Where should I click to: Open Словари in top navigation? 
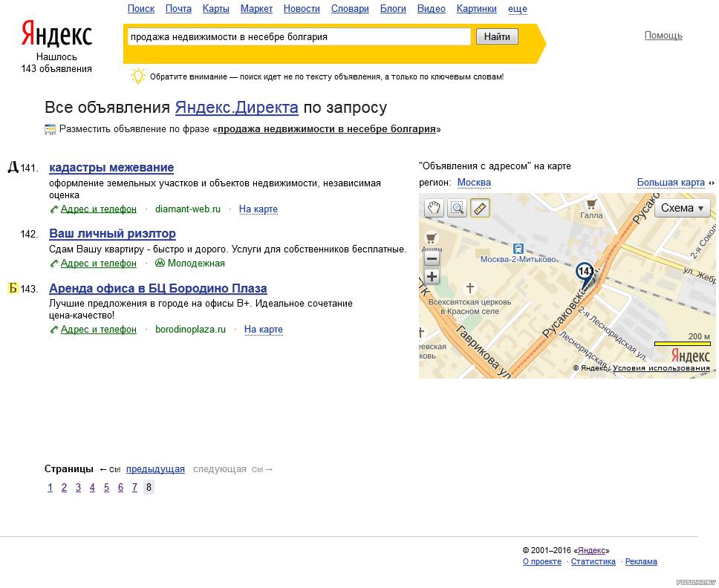[350, 9]
